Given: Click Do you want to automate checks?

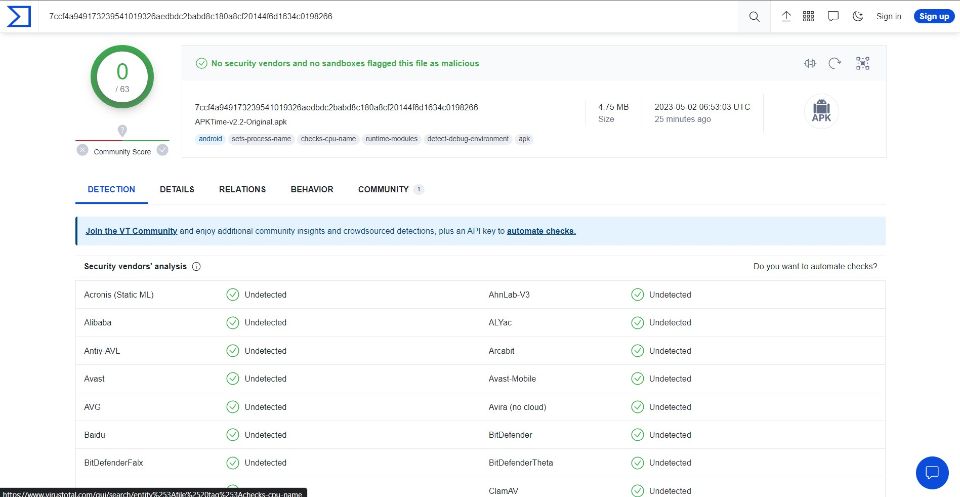Looking at the screenshot, I should tap(815, 267).
